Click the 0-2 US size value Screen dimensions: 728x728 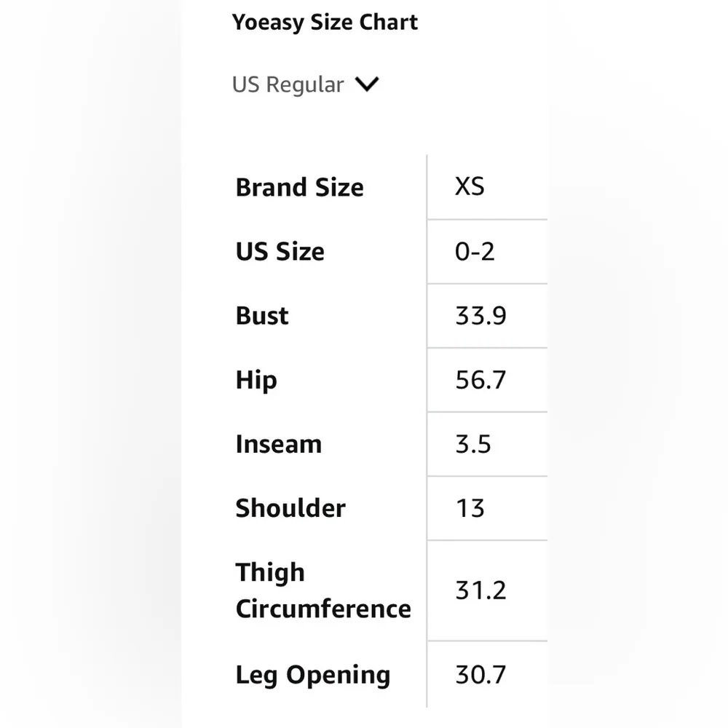[x=475, y=252]
